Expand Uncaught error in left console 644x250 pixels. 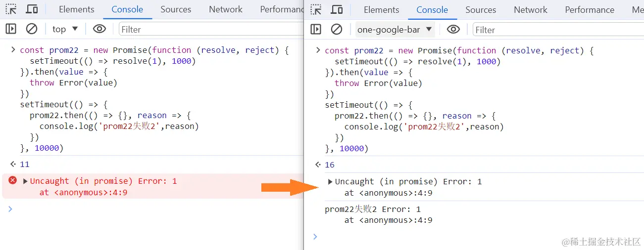26,181
